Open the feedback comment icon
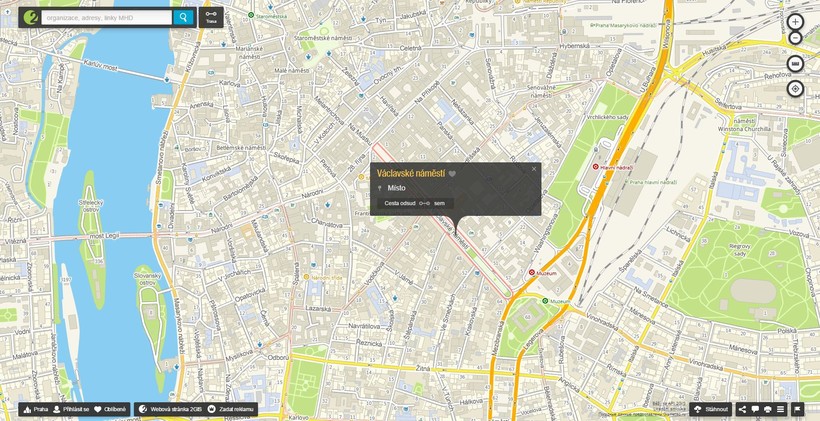Image resolution: width=820 pixels, height=421 pixels. [755, 409]
